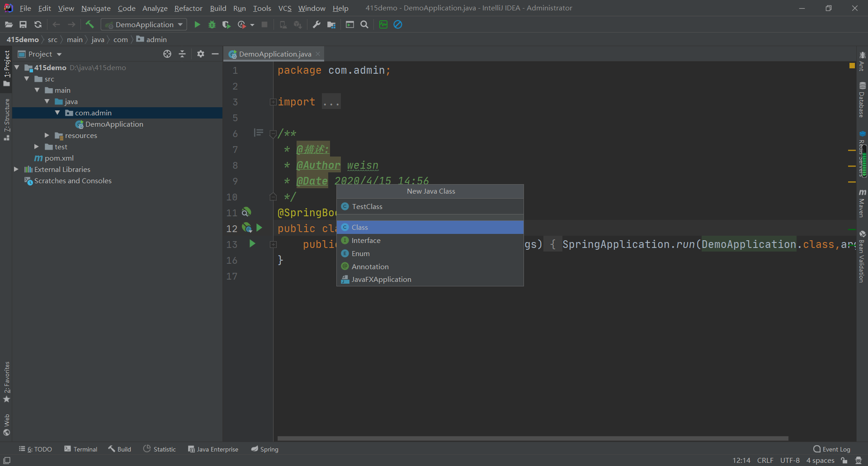Image resolution: width=868 pixels, height=466 pixels.
Task: Expand External Libraries node
Action: tap(16, 169)
